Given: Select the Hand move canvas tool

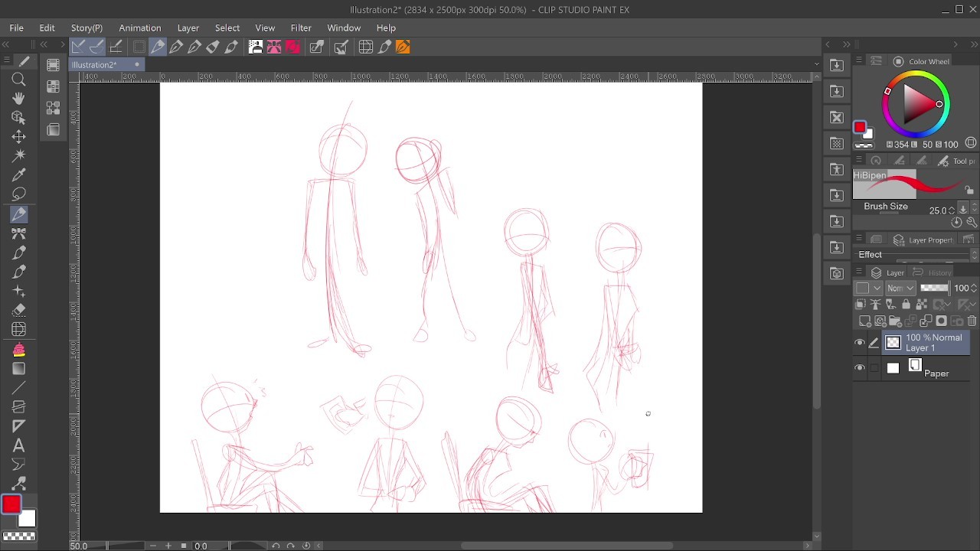Looking at the screenshot, I should coord(19,99).
